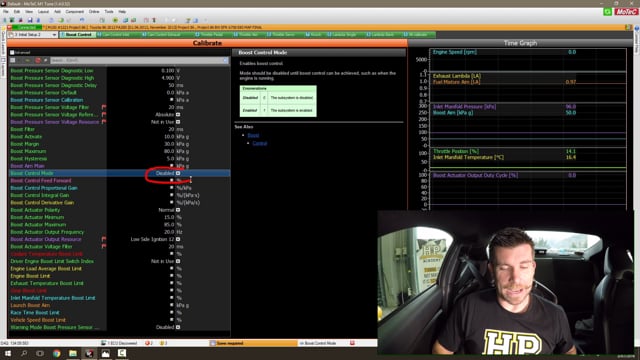This screenshot has width=640, height=360.
Task: Click the MoTeC logo button
Action: [x=626, y=12]
